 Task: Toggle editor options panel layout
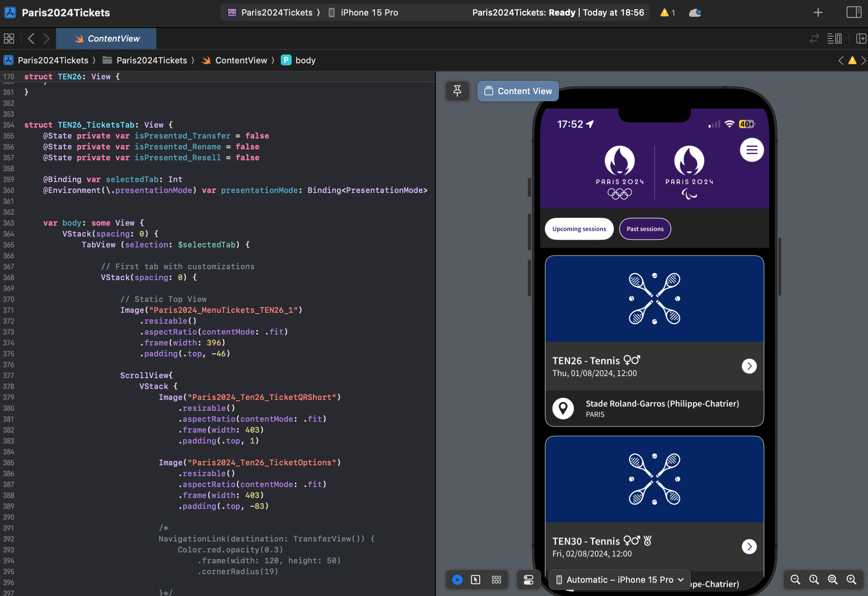(x=834, y=39)
